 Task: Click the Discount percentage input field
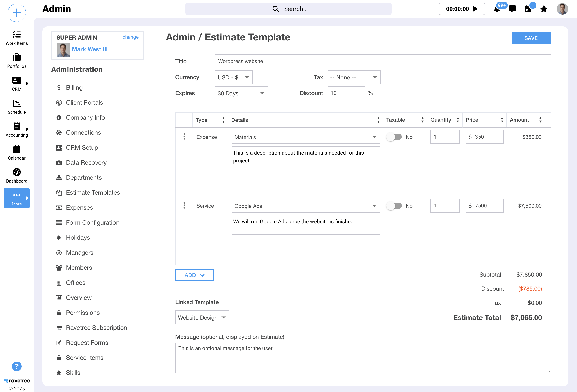click(x=346, y=93)
